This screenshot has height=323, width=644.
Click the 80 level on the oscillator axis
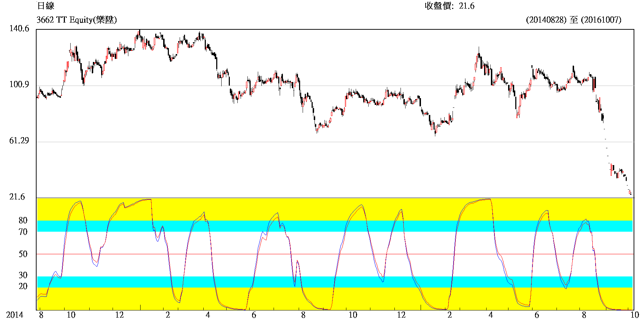point(23,220)
